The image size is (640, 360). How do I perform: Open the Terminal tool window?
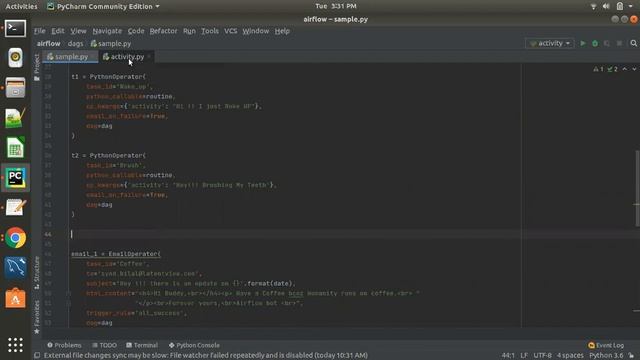tap(142, 345)
